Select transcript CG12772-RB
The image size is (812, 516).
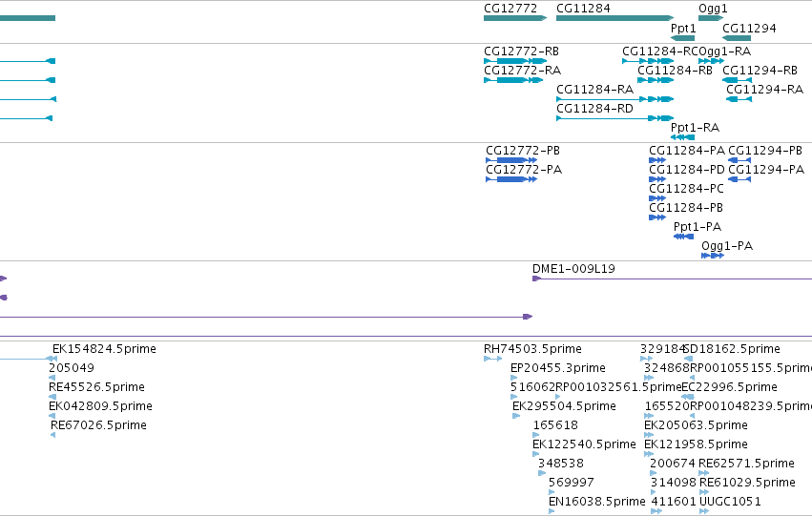(514, 61)
